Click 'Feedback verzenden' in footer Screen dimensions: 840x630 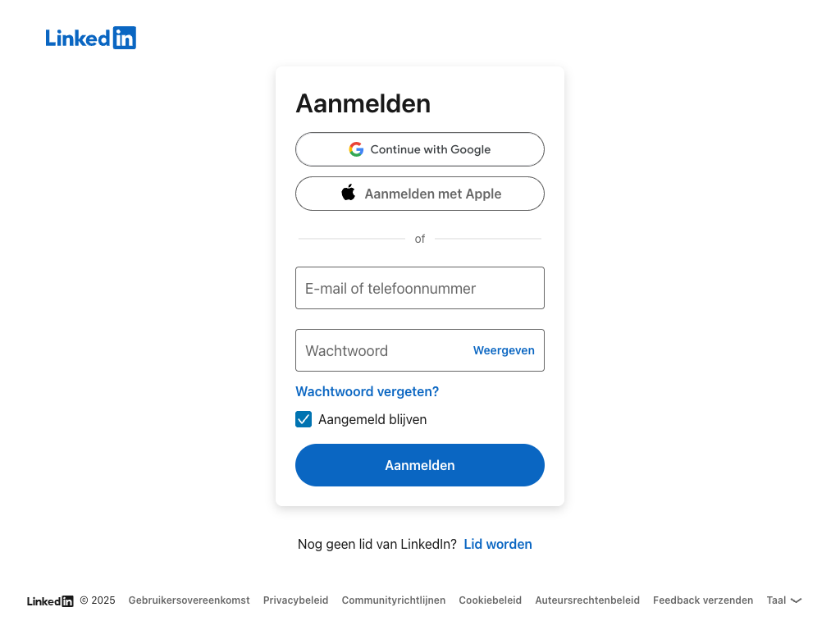pyautogui.click(x=703, y=600)
